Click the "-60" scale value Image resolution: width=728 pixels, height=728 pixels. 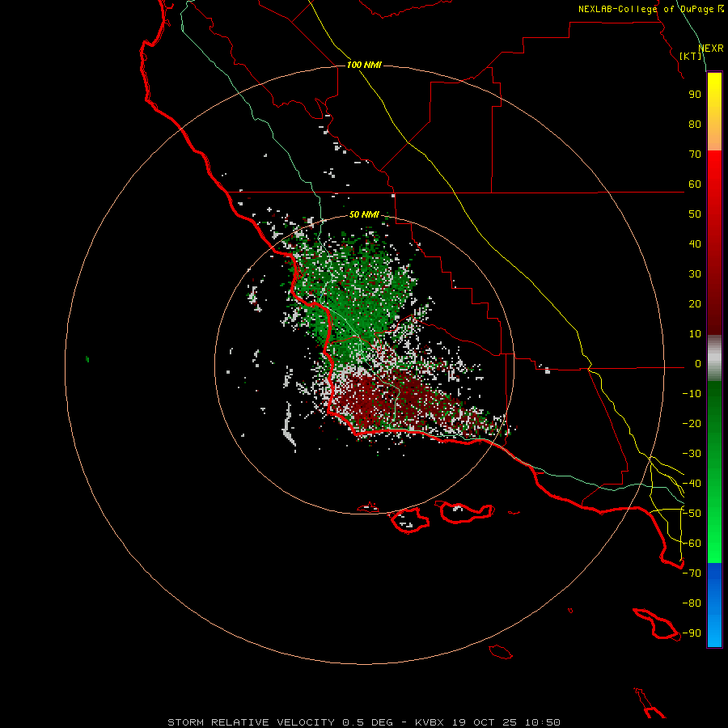click(692, 544)
